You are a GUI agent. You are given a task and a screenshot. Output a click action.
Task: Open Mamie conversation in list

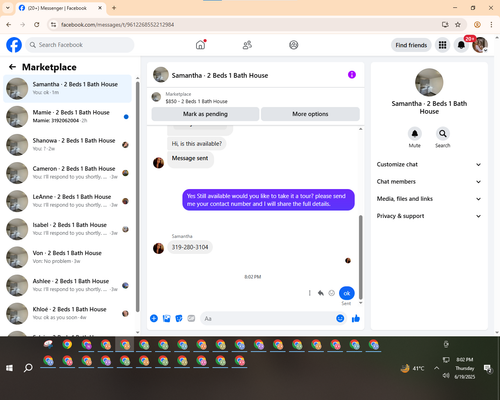67,117
